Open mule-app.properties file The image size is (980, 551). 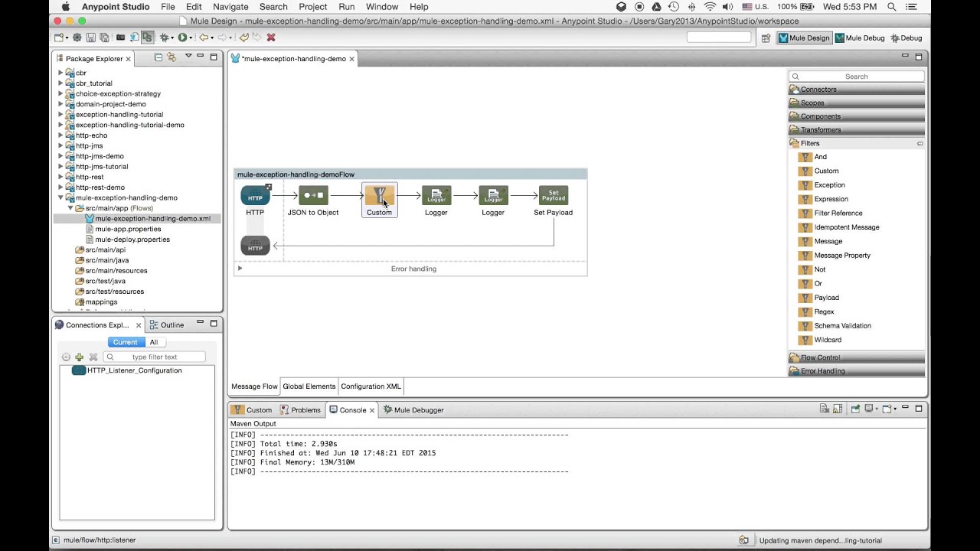[x=128, y=229]
